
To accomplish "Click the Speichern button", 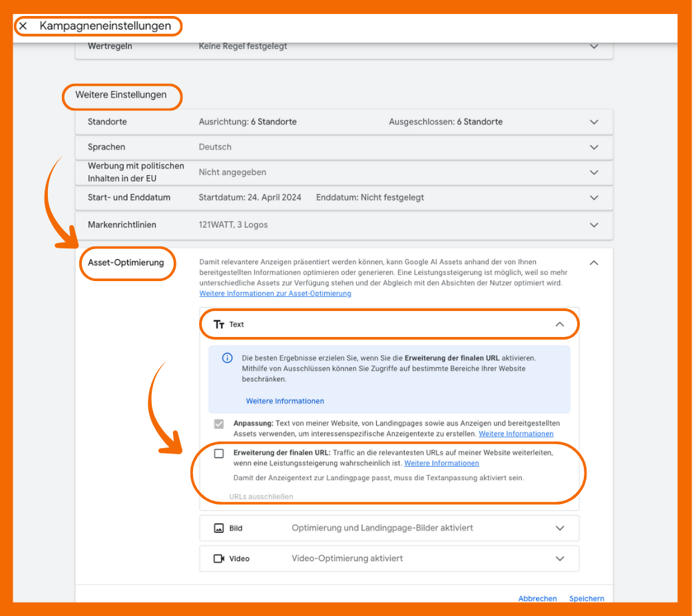I will click(x=586, y=598).
